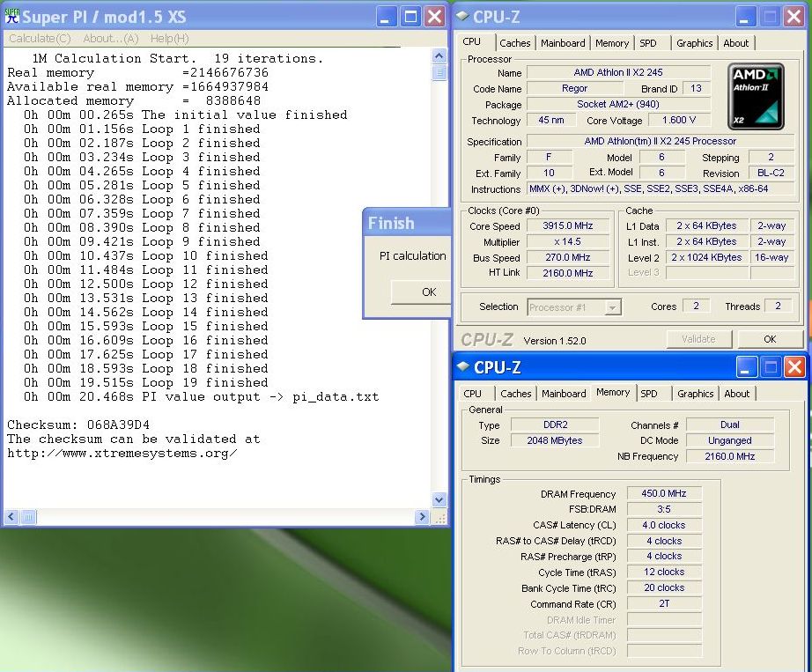The image size is (812, 672).
Task: Click the horizontal scrollbar thumb in Super PI
Action: [28, 517]
